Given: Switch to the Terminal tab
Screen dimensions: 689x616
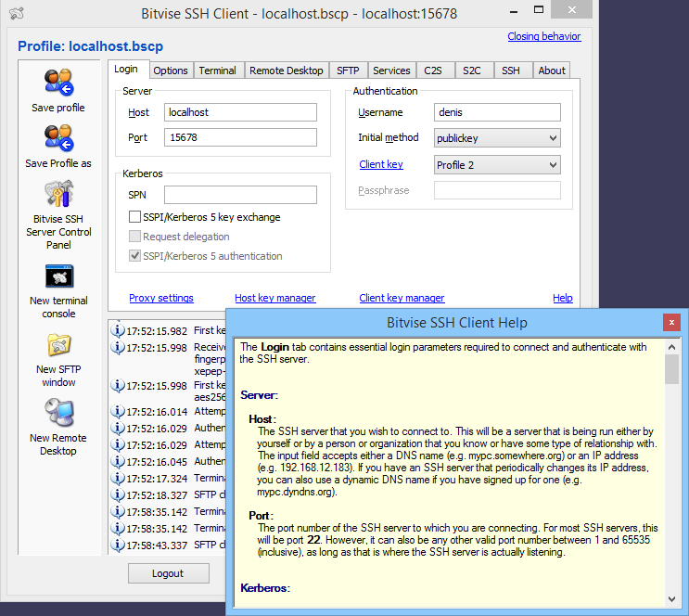Looking at the screenshot, I should (218, 71).
